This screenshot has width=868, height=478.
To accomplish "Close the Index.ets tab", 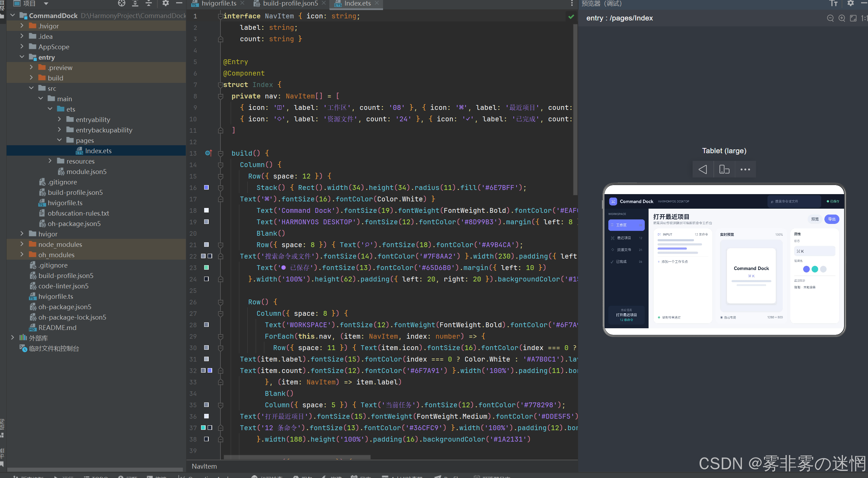I will [x=377, y=3].
